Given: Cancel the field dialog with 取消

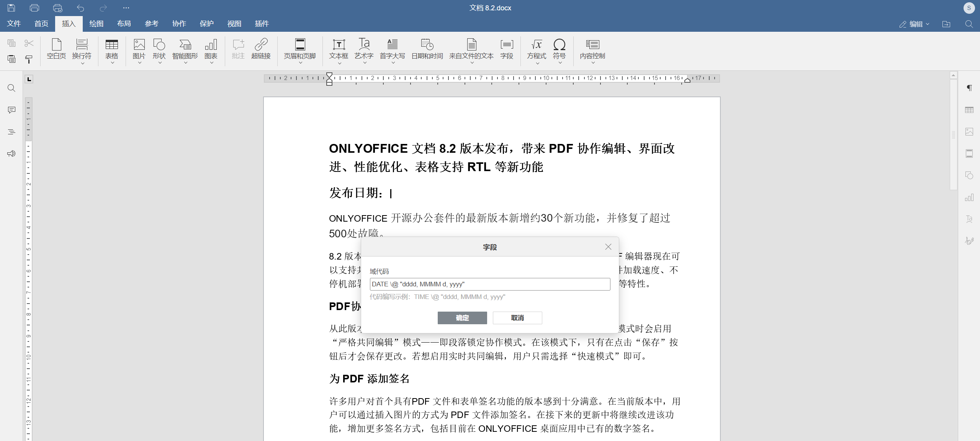Looking at the screenshot, I should 517,318.
